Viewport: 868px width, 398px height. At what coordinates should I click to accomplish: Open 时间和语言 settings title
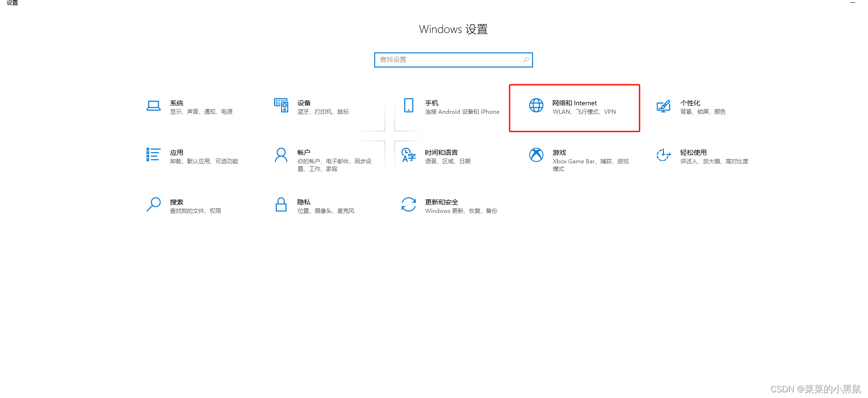(x=441, y=152)
